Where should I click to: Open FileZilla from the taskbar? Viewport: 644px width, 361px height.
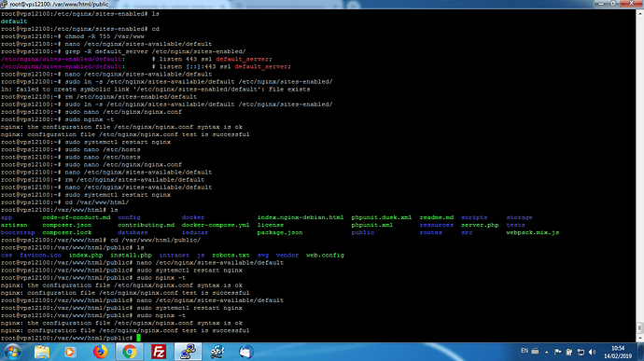pos(159,352)
